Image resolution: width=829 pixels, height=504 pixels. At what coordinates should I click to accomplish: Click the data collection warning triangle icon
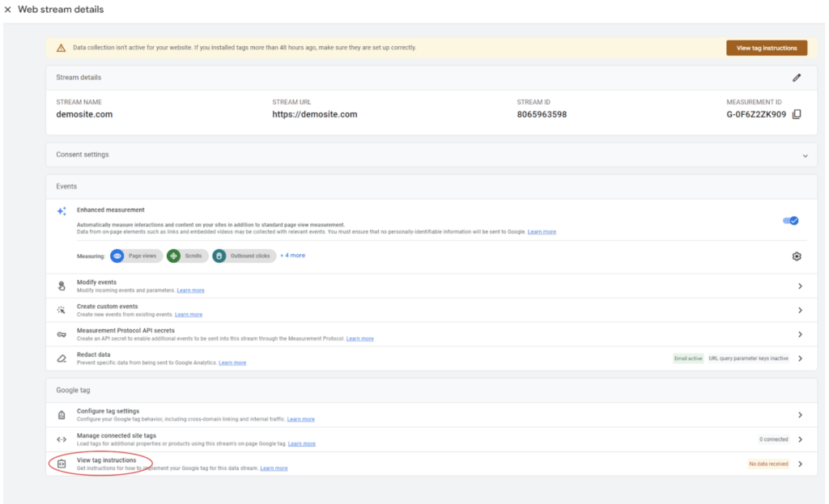(x=62, y=48)
